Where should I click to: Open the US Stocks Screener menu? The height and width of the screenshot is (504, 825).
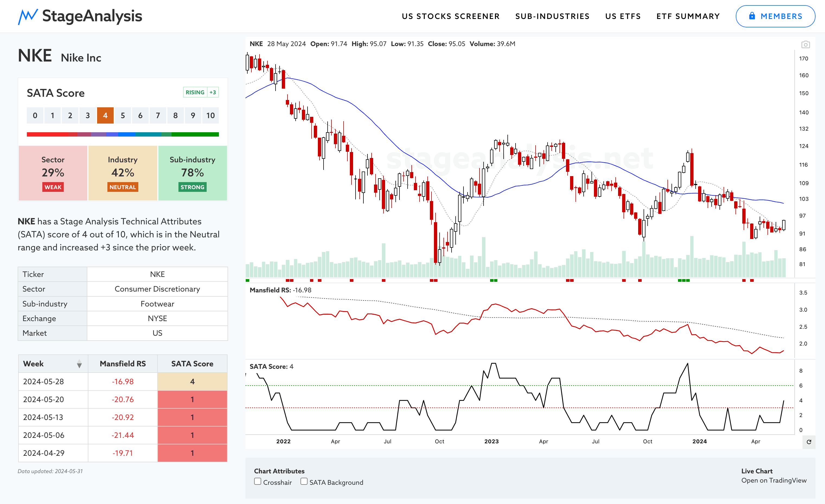(451, 16)
